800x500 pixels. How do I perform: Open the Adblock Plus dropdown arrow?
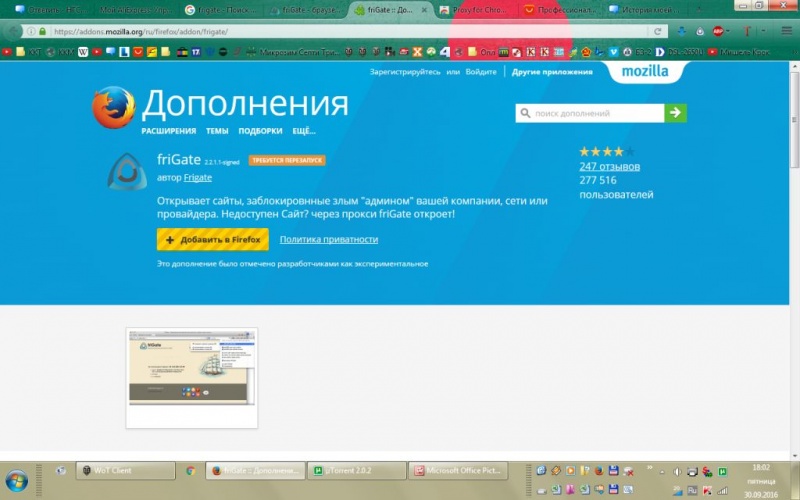click(730, 31)
